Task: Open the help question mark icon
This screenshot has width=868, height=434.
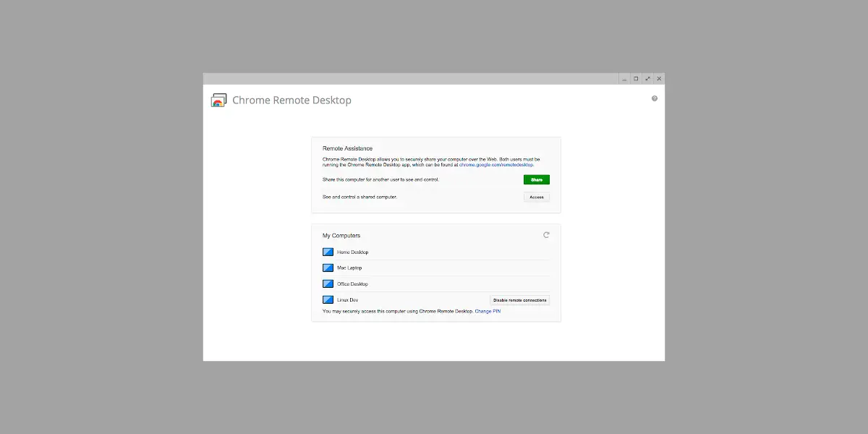Action: pyautogui.click(x=655, y=98)
